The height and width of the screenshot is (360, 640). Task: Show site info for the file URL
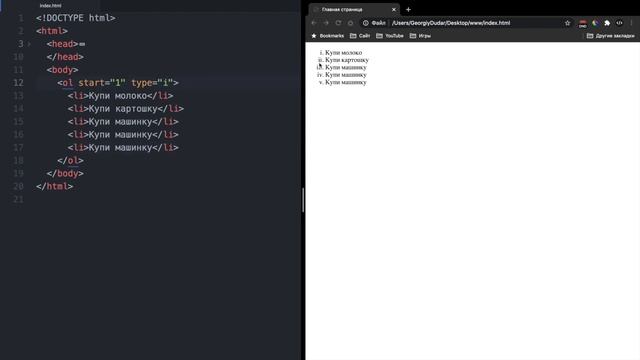(x=366, y=23)
